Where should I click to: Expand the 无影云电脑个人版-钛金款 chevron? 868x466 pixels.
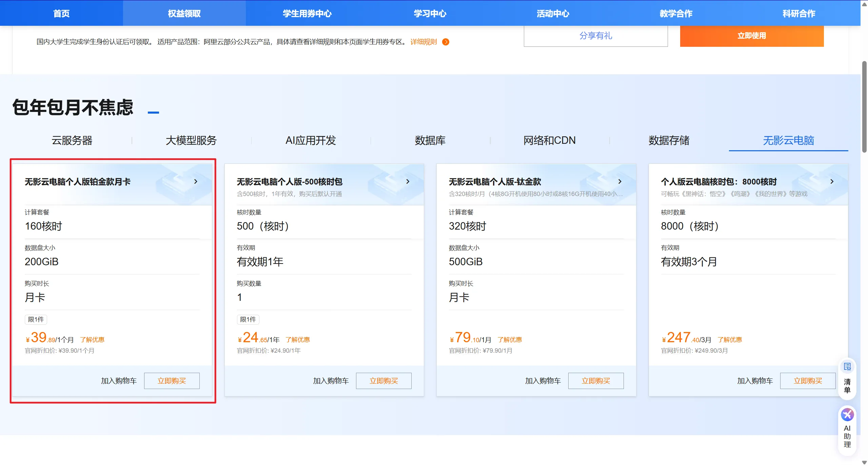point(620,181)
